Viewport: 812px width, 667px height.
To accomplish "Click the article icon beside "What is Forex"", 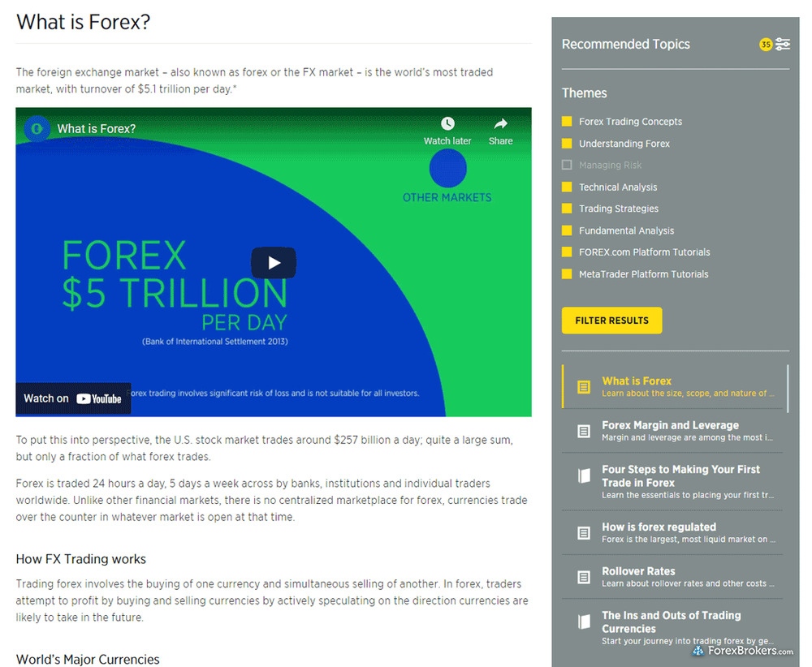I will pos(583,387).
